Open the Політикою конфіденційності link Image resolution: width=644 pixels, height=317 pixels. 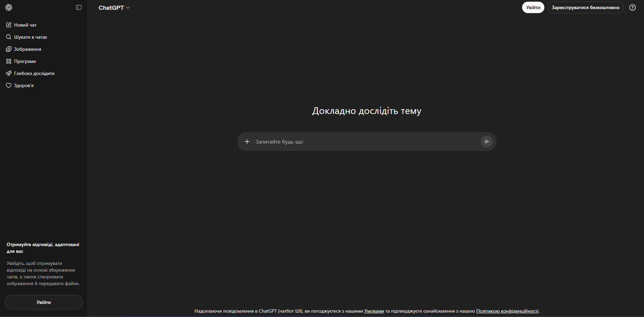(507, 311)
